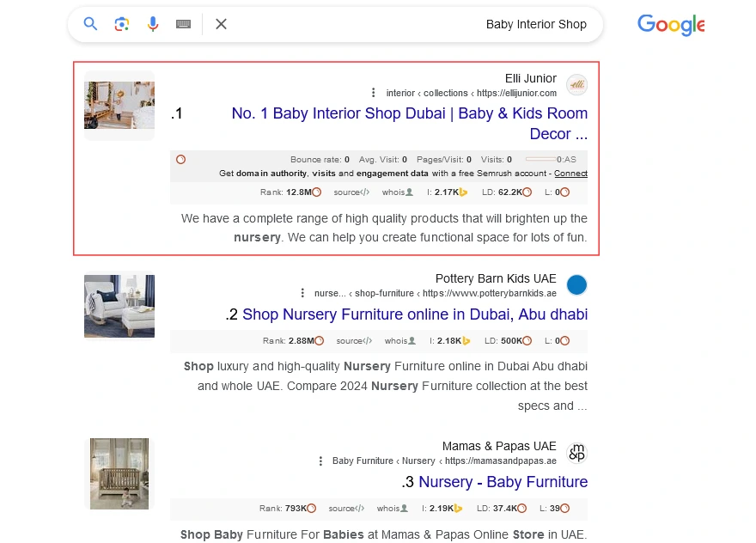Open the on-screen keyboard input tool

click(x=183, y=24)
